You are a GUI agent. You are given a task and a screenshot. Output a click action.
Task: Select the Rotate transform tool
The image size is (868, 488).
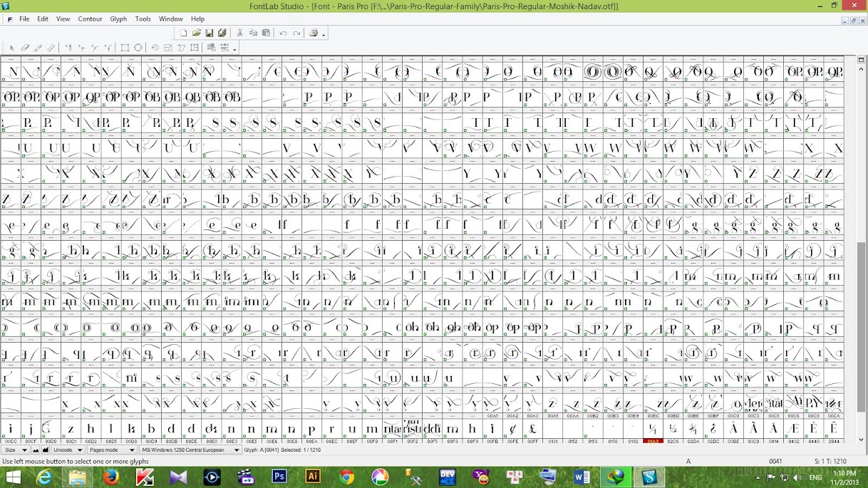pyautogui.click(x=155, y=48)
